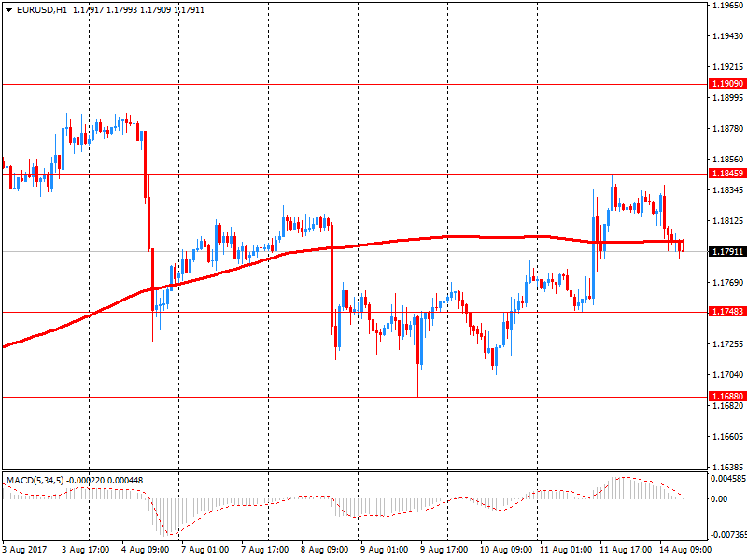747x560 pixels.
Task: Click the 3 Aug 17:00 time label
Action: 85,550
